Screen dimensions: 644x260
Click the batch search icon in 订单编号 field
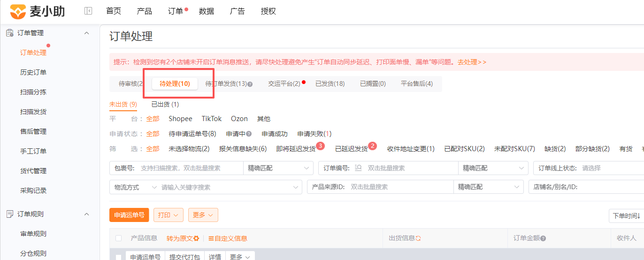[x=359, y=168]
